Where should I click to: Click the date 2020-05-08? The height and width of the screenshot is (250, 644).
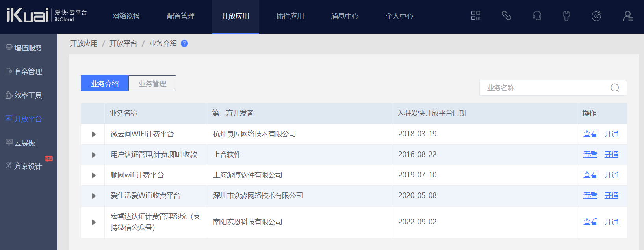pyautogui.click(x=418, y=196)
